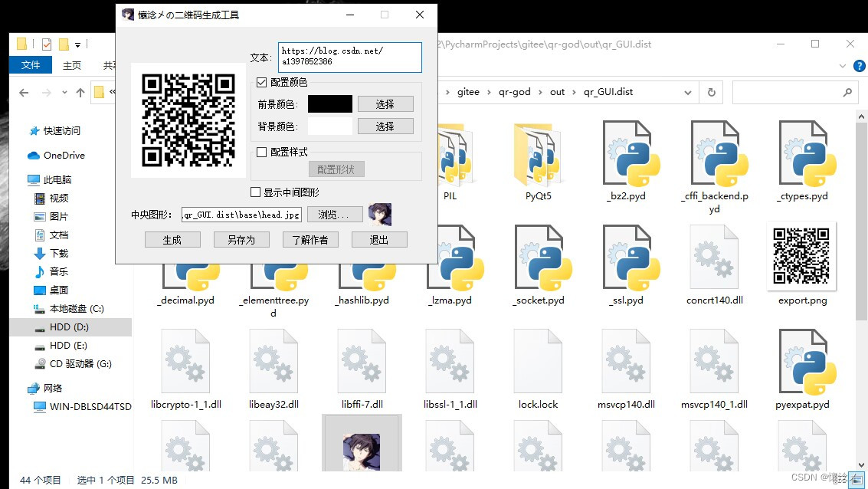Viewport: 868px width, 489px height.
Task: Select 此电脑 in navigation pane
Action: pos(50,179)
